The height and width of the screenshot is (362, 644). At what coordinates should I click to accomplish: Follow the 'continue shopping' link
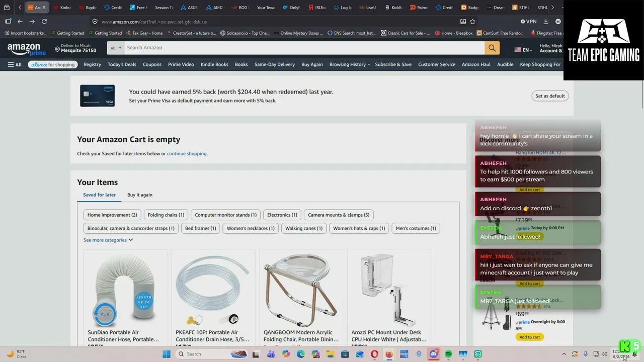(187, 153)
